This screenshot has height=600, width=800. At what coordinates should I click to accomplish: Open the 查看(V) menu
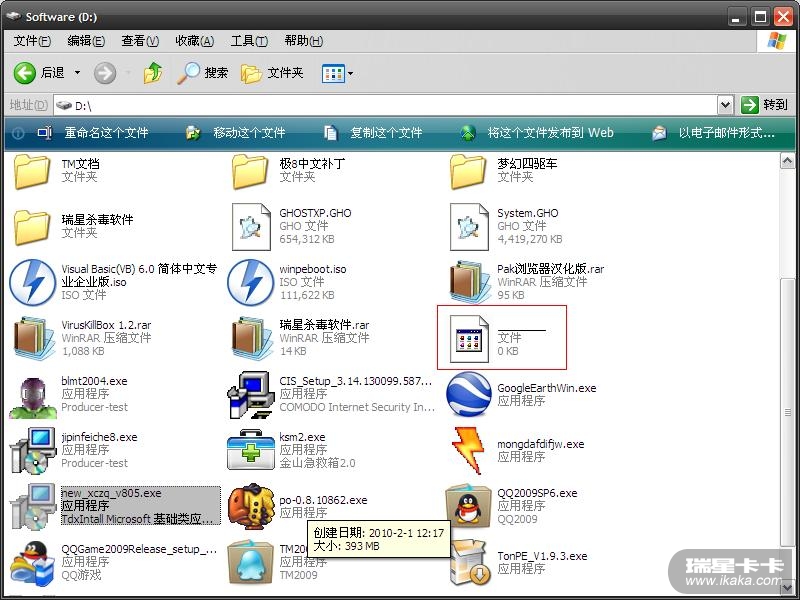(140, 41)
